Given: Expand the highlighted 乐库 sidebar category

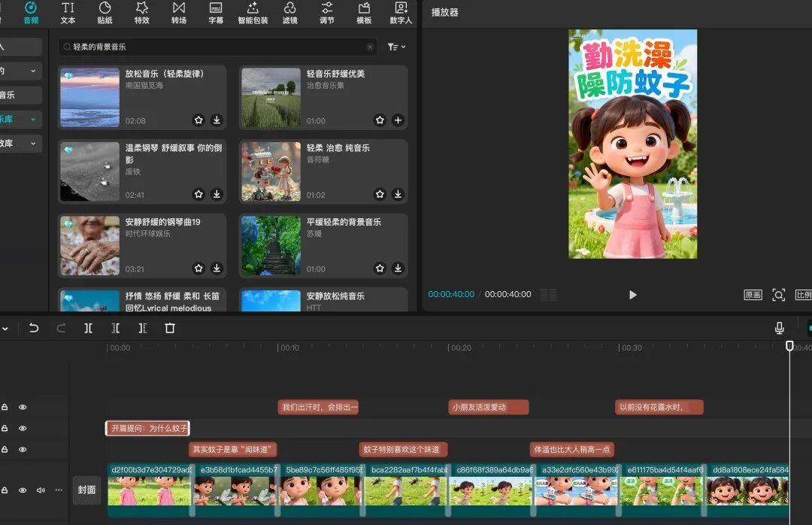Looking at the screenshot, I should tap(33, 119).
